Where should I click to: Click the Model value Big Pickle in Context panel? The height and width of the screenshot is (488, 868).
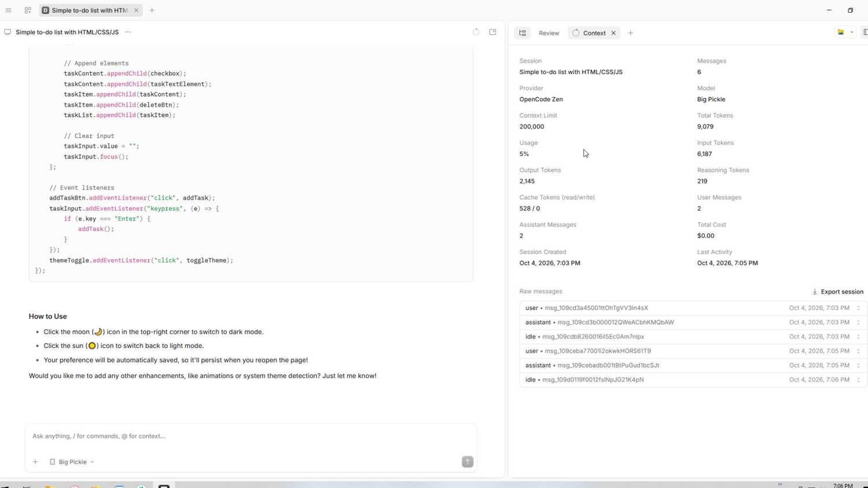click(x=711, y=99)
